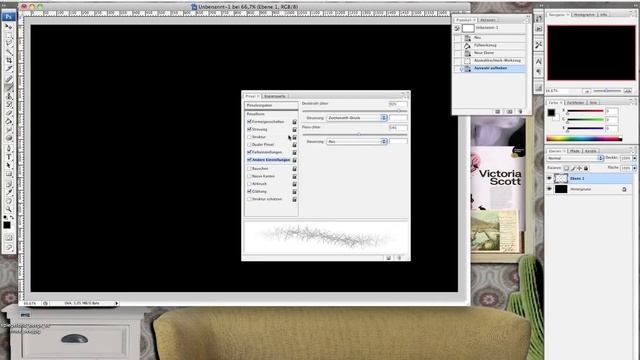Click lock icon next to Formeigenschaften
Image resolution: width=640 pixels, height=360 pixels.
point(294,122)
